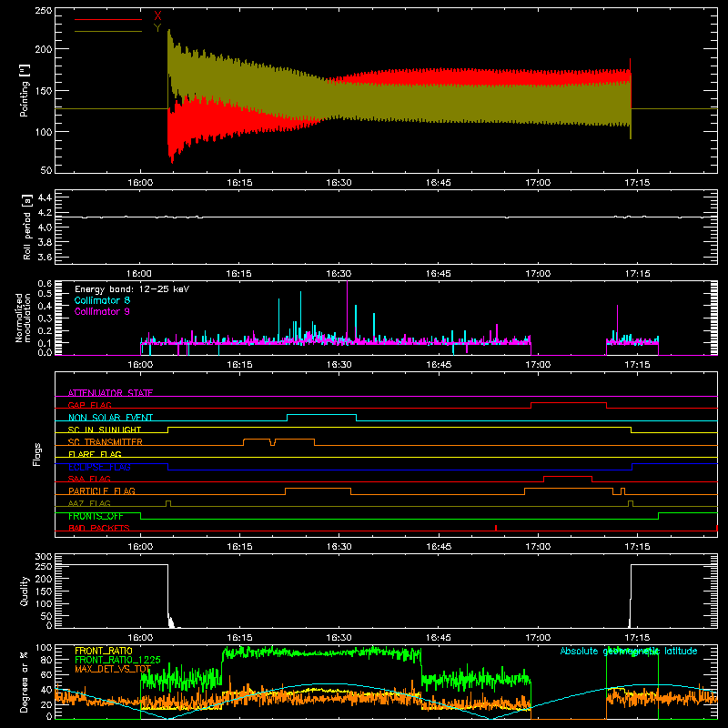Click the 3.6 tick on Roll period axis
The image size is (728, 728).
click(x=45, y=257)
